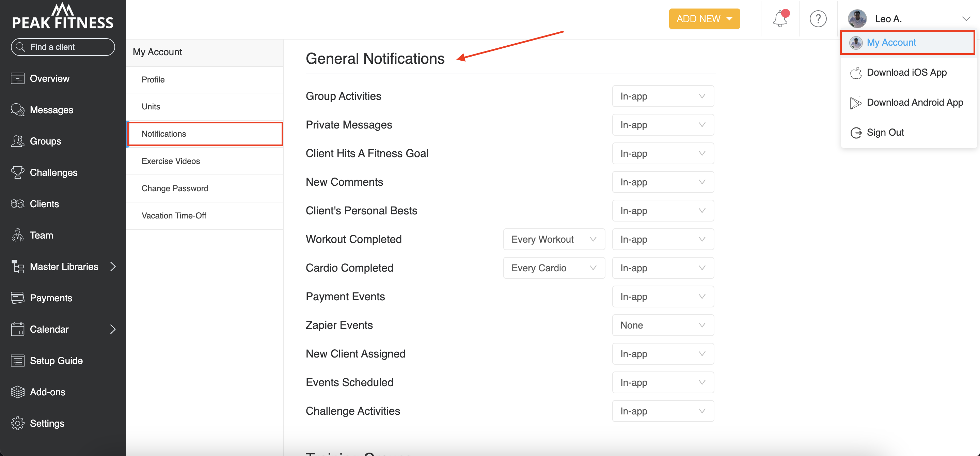Go to Add-ons in sidebar
The width and height of the screenshot is (980, 456).
pos(63,392)
